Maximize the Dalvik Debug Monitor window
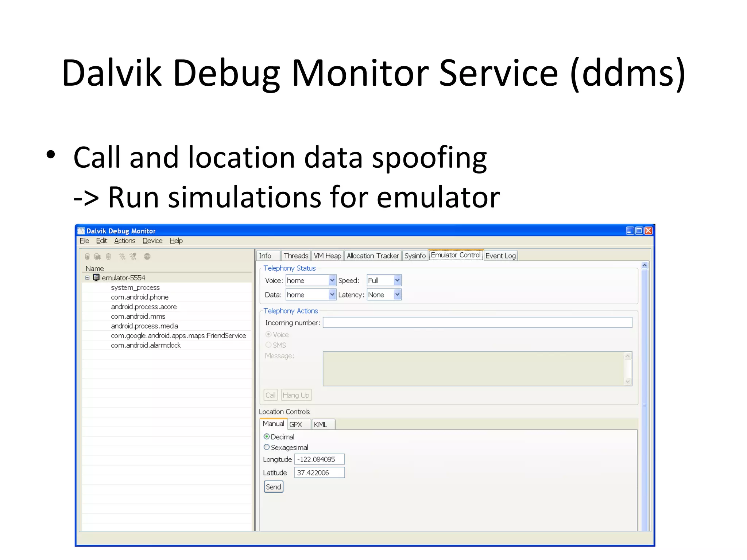The width and height of the screenshot is (747, 560). 639,230
